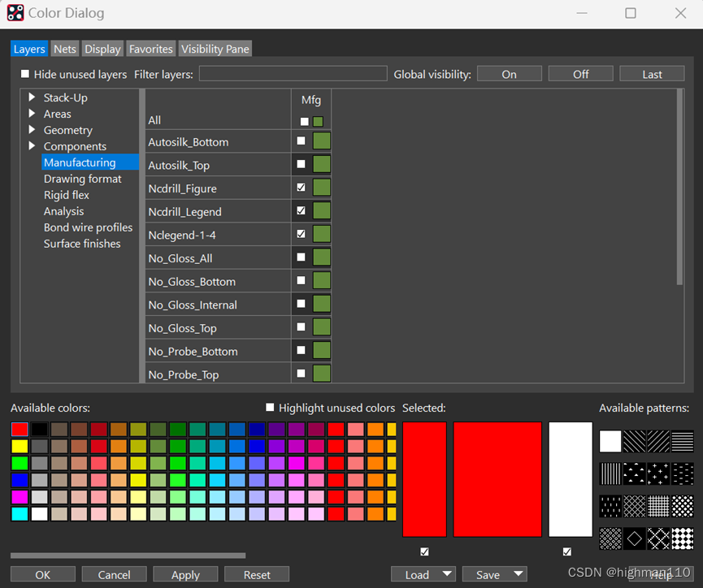
Task: Select the square grid pattern
Action: tap(658, 506)
